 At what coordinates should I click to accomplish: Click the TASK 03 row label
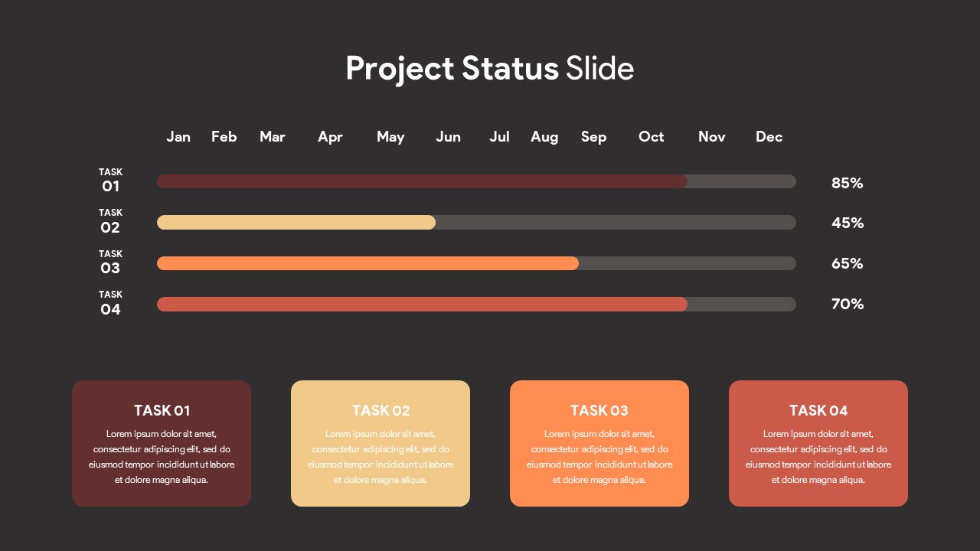[110, 262]
